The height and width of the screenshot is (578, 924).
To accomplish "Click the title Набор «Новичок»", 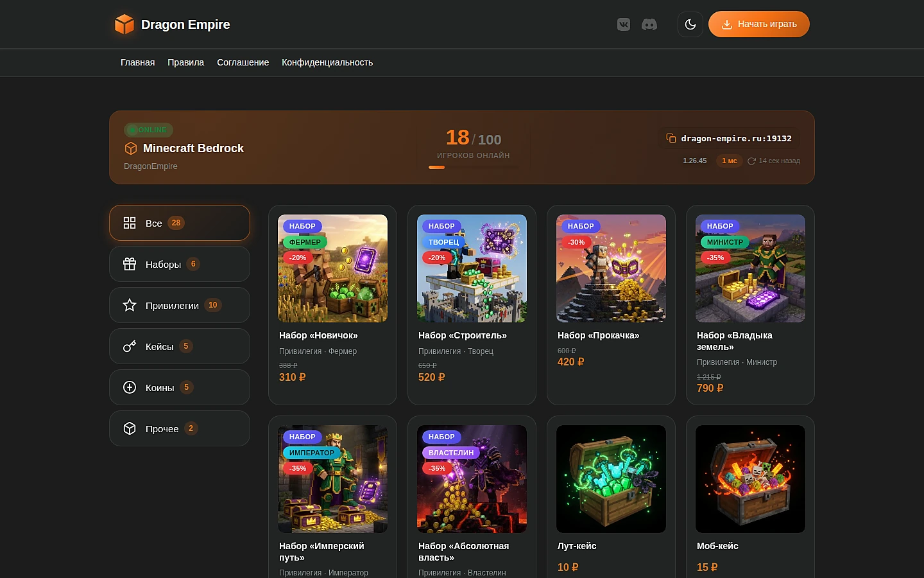I will 318,335.
